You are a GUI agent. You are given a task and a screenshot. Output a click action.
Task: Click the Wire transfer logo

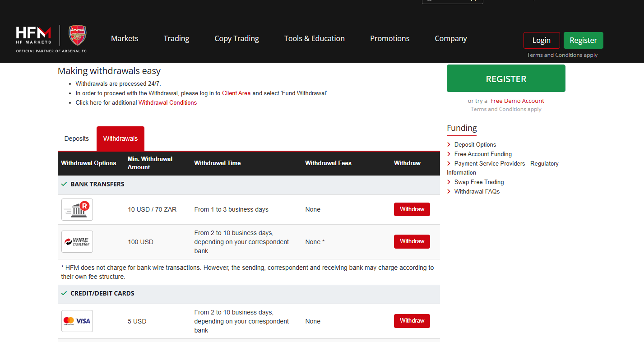(x=77, y=242)
